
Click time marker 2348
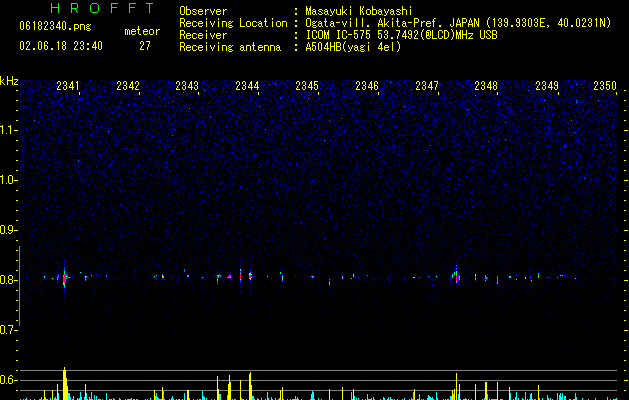click(x=486, y=86)
